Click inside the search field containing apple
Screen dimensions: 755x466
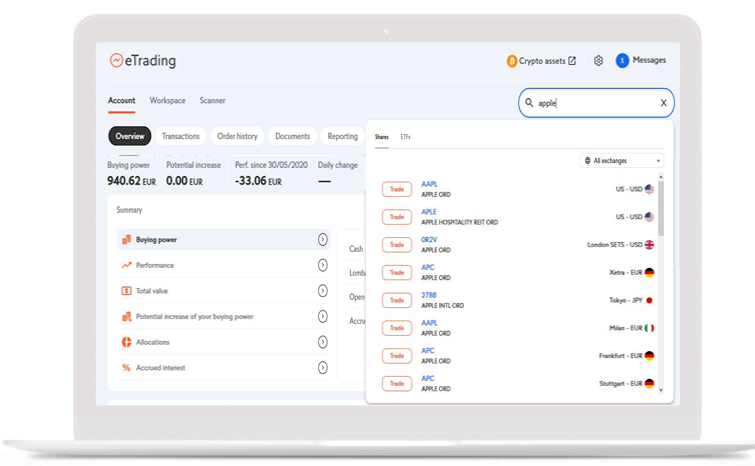click(x=596, y=103)
